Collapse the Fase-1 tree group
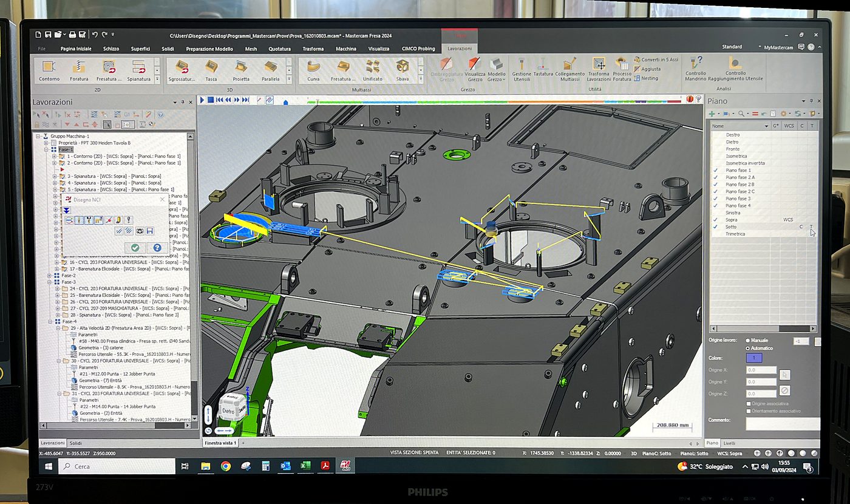850x504 pixels. (x=46, y=149)
